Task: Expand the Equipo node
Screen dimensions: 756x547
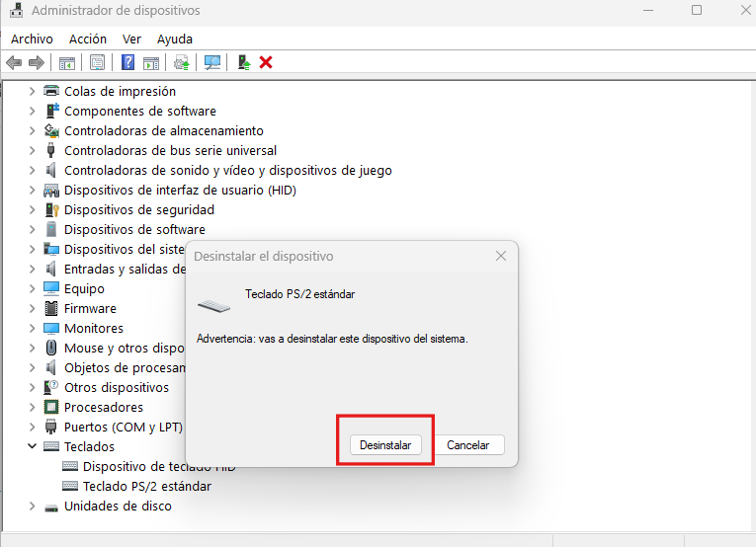Action: click(32, 288)
